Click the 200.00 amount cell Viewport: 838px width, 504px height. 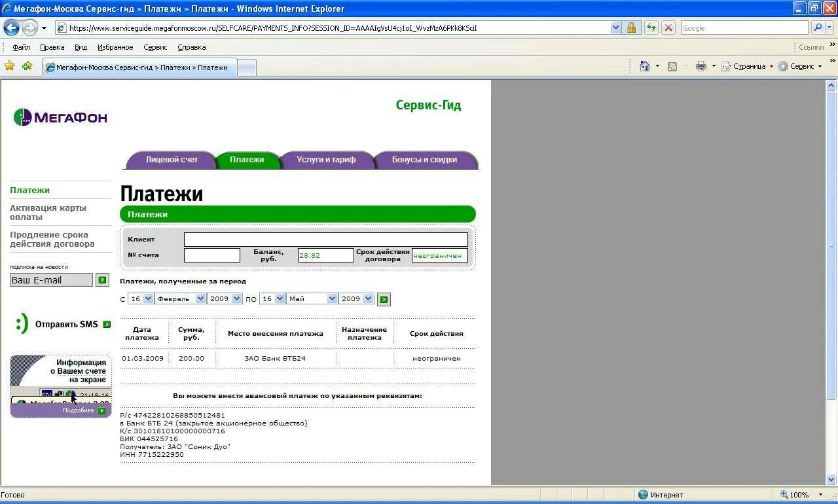[x=191, y=358]
